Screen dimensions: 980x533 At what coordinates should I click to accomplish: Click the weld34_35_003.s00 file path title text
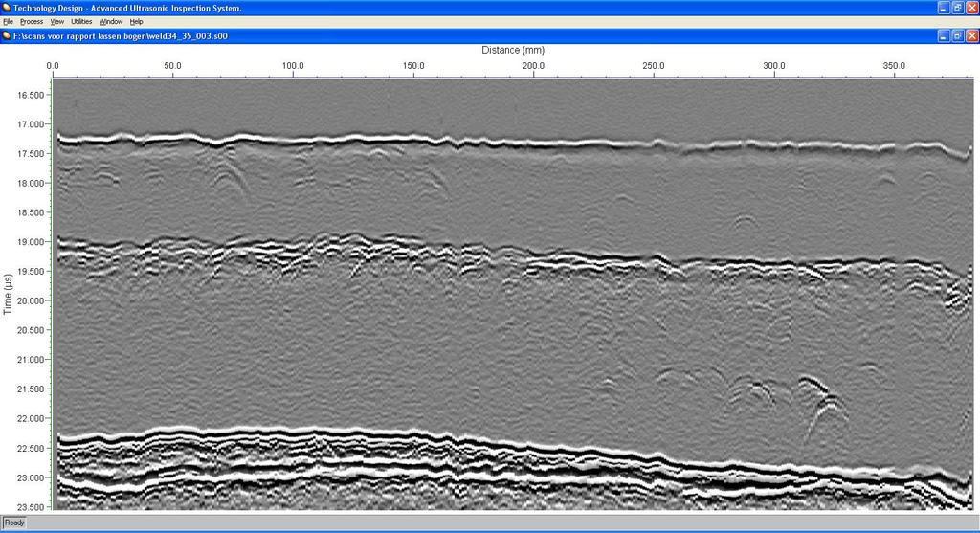120,36
